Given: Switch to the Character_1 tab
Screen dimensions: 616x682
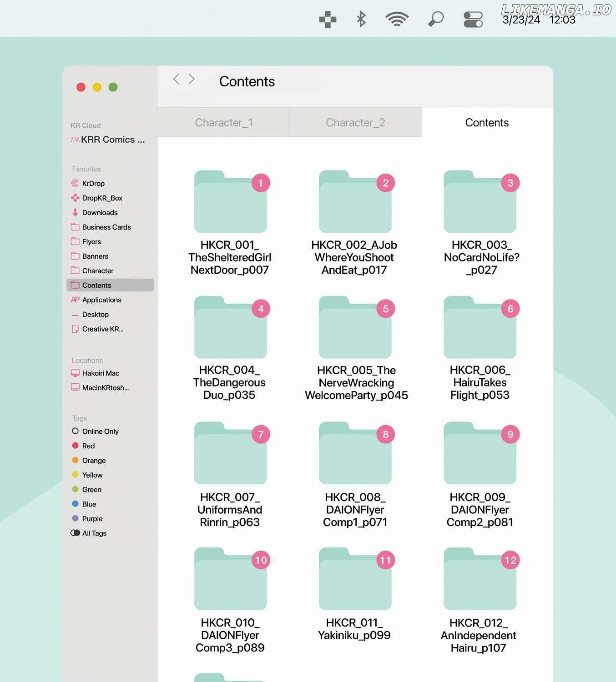Looking at the screenshot, I should tap(224, 122).
